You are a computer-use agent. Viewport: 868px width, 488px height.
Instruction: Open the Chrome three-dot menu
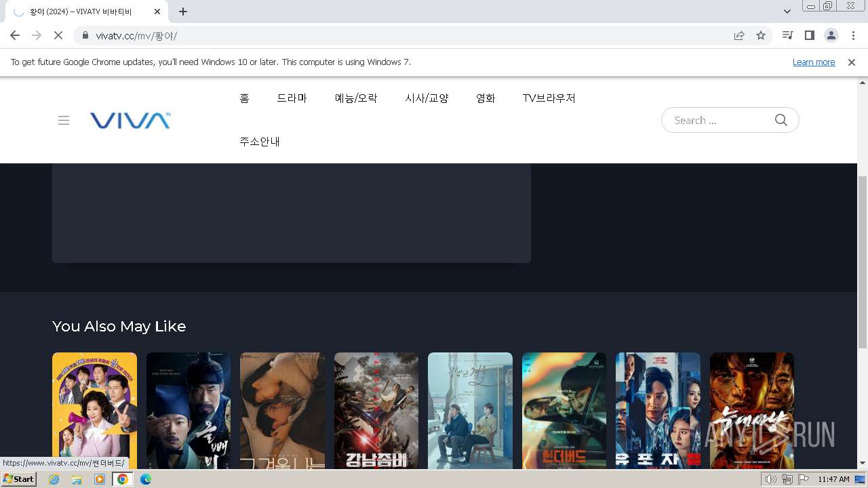852,35
